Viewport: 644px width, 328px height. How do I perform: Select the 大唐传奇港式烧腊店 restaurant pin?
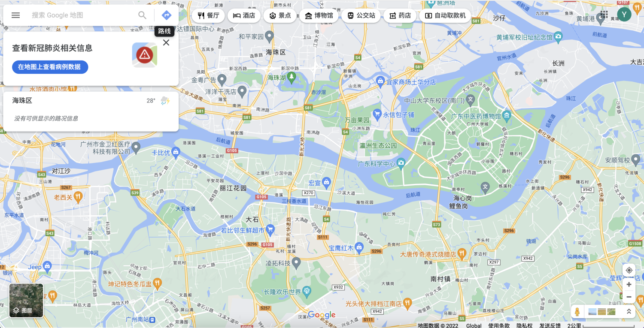click(462, 253)
